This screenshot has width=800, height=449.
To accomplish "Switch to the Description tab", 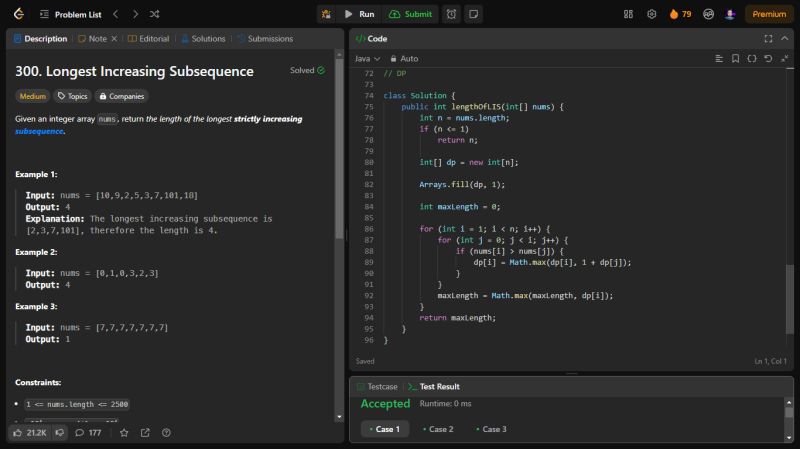I will point(40,39).
